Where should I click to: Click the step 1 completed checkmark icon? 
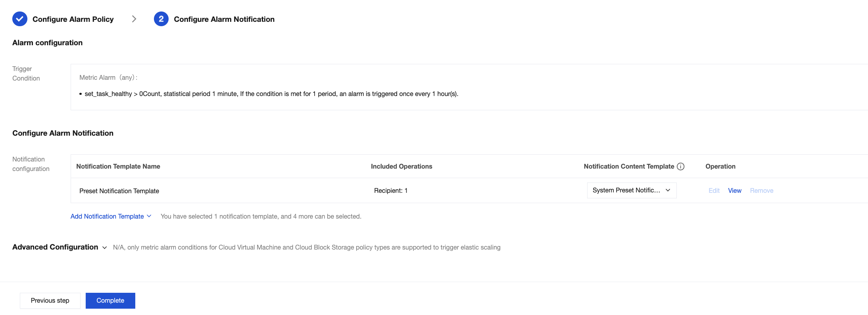[x=20, y=19]
